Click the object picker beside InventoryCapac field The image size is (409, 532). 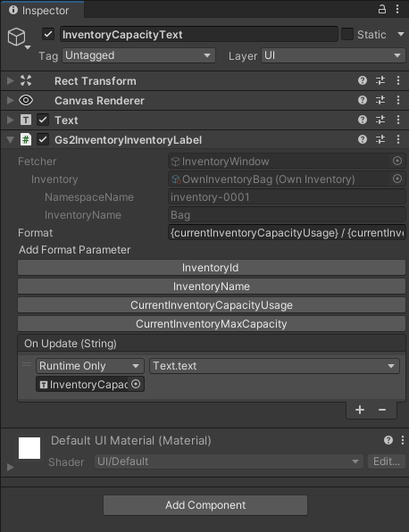pos(136,384)
